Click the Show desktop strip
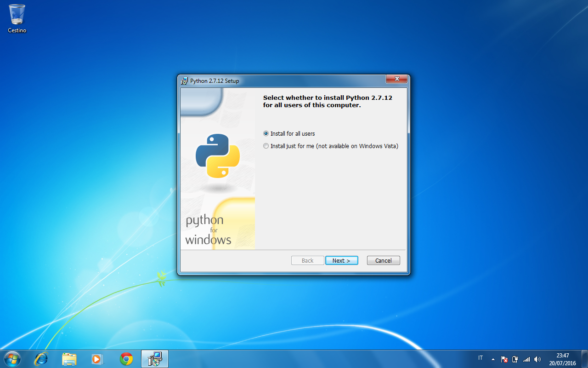Image resolution: width=588 pixels, height=368 pixels. pyautogui.click(x=584, y=359)
